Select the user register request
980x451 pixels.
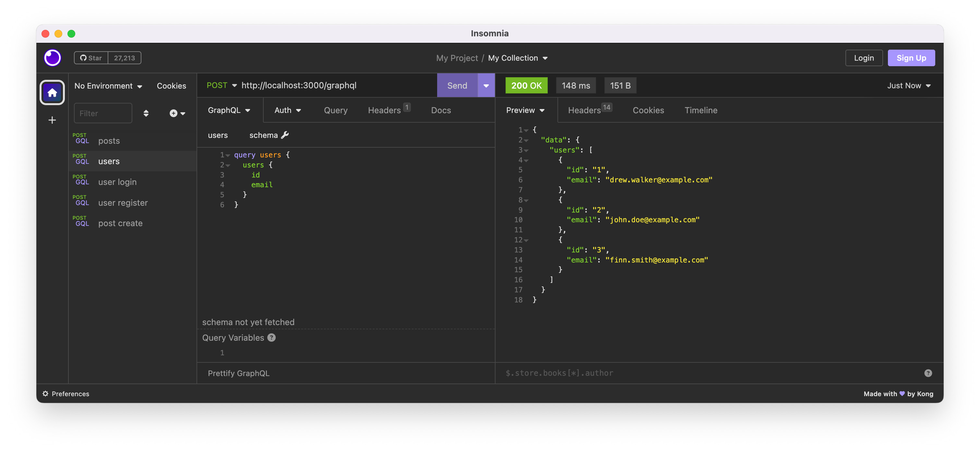[x=132, y=202]
